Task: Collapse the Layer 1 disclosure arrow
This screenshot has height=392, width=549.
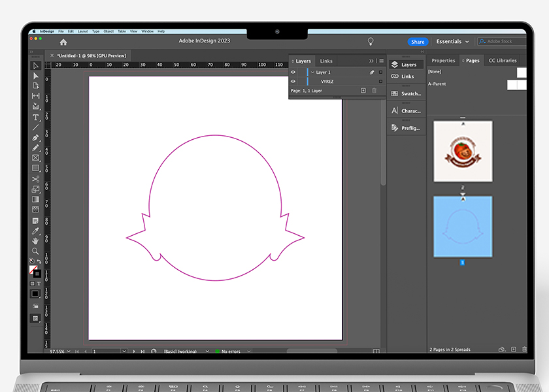Action: pos(312,72)
